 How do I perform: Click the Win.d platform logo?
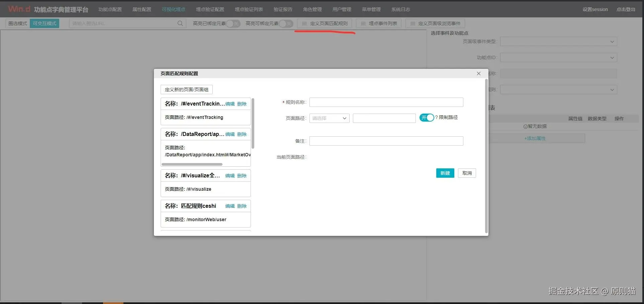point(19,9)
